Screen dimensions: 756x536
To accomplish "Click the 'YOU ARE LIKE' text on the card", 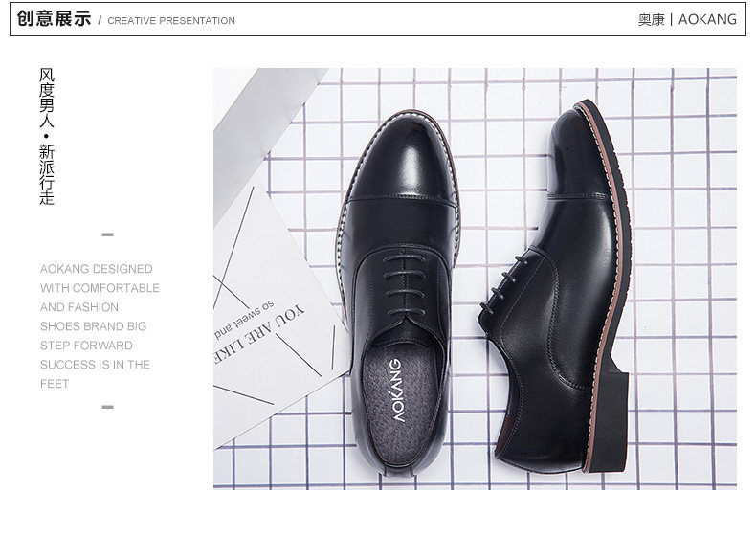I will tap(259, 335).
